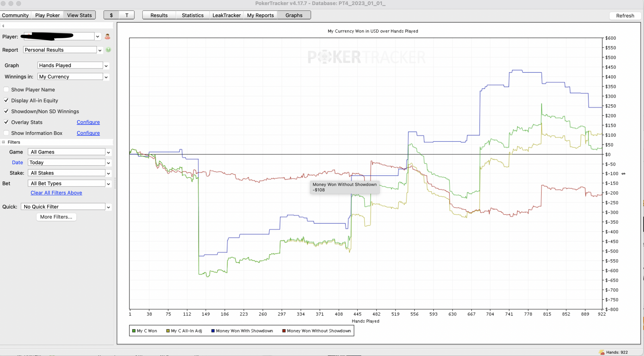Click the graph title text

pos(373,31)
